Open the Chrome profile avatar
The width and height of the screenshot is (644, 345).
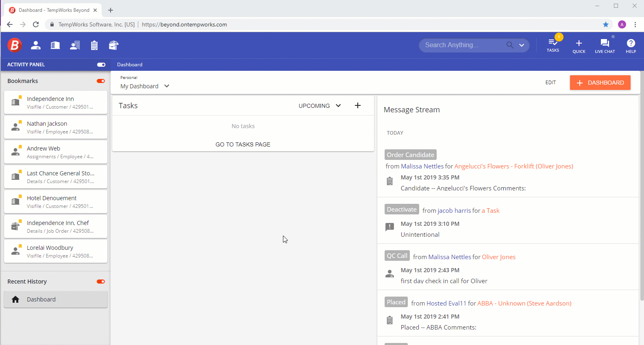pyautogui.click(x=622, y=24)
